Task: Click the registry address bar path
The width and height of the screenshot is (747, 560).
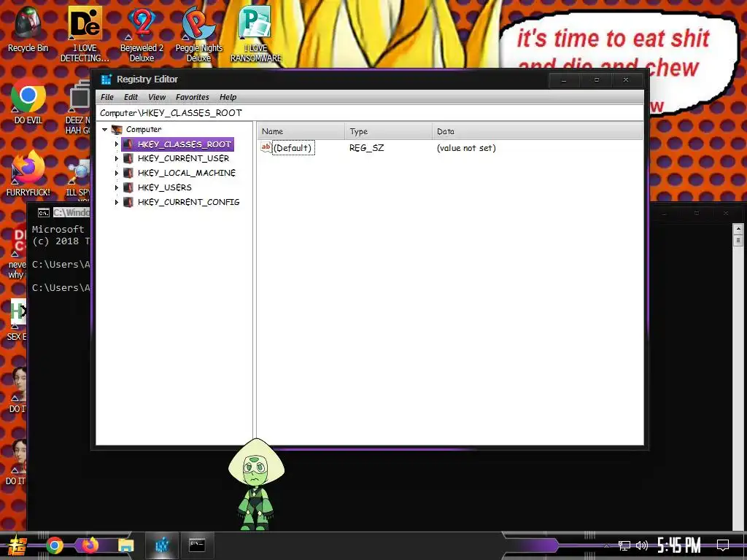Action: tap(370, 113)
